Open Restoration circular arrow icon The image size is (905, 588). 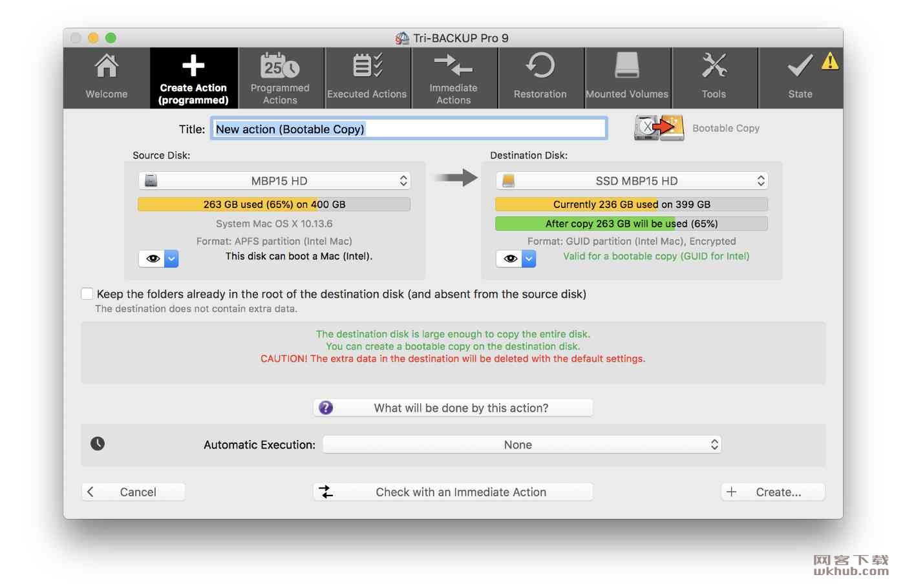[540, 65]
